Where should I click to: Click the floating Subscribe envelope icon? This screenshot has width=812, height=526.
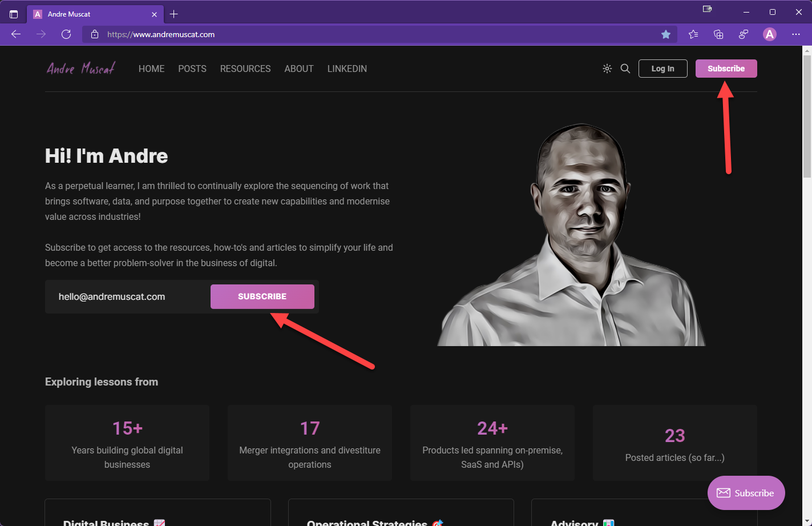tap(724, 493)
